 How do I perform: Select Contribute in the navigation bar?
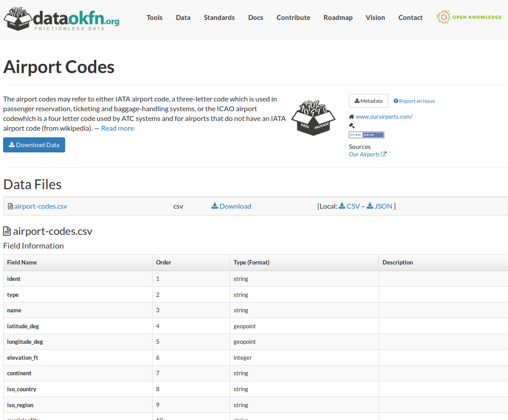point(293,17)
